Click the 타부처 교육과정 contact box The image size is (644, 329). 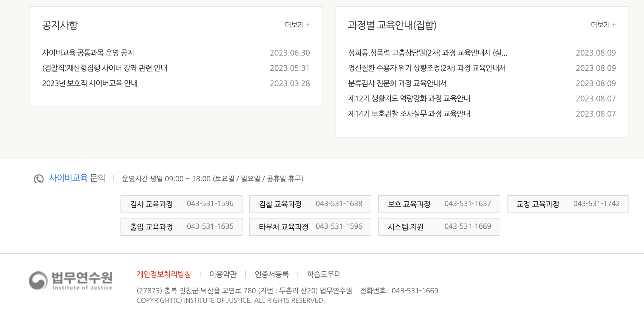point(310,227)
